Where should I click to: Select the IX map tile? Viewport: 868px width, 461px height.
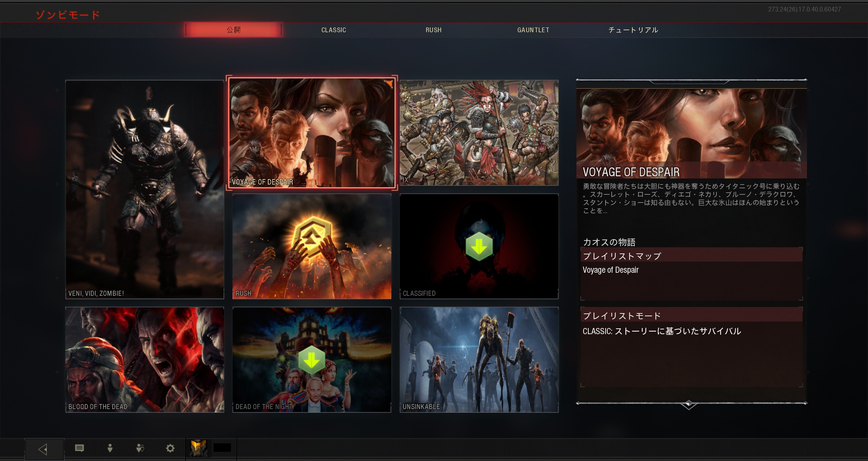coord(479,132)
